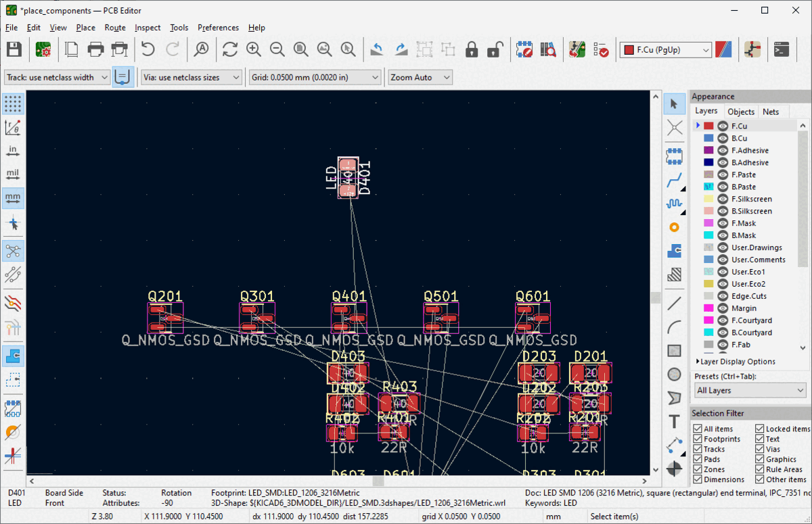Viewport: 812px width, 524px height.
Task: Switch units to inches
Action: (13, 151)
